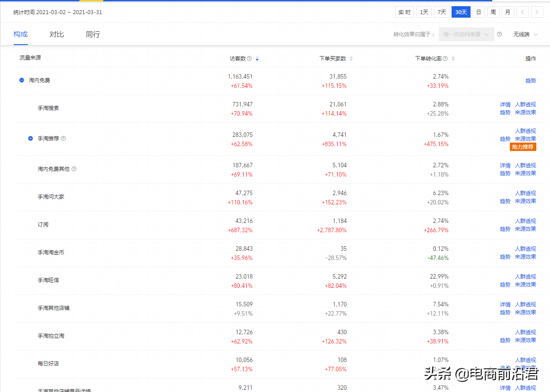Open 详情 for the 手淘搜索 row
Image resolution: width=550 pixels, height=392 pixels.
505,105
